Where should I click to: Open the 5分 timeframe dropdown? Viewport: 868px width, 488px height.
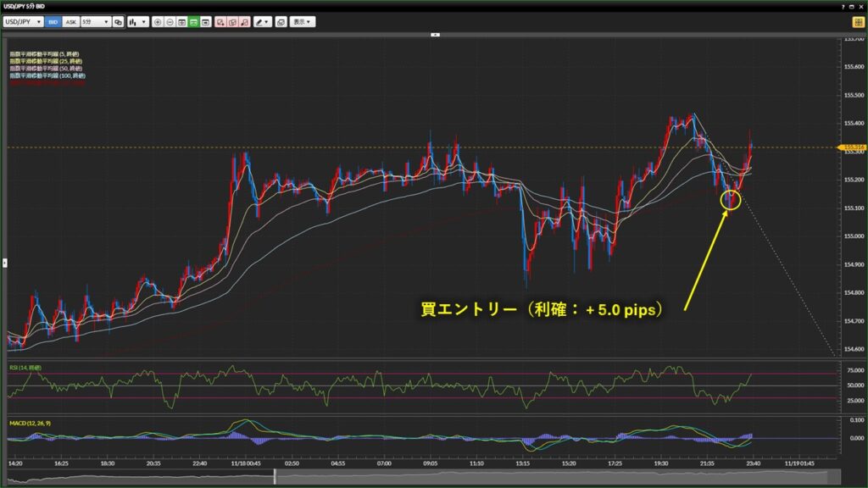click(x=95, y=21)
